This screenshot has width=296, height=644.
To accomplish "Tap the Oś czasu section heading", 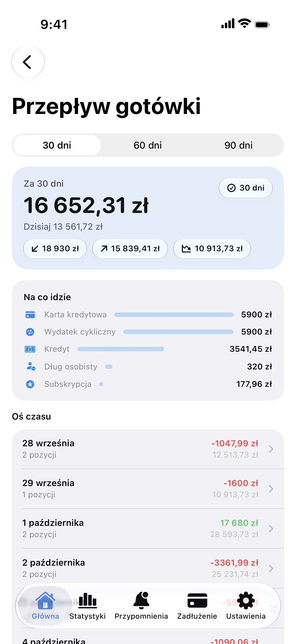I will coord(31,417).
